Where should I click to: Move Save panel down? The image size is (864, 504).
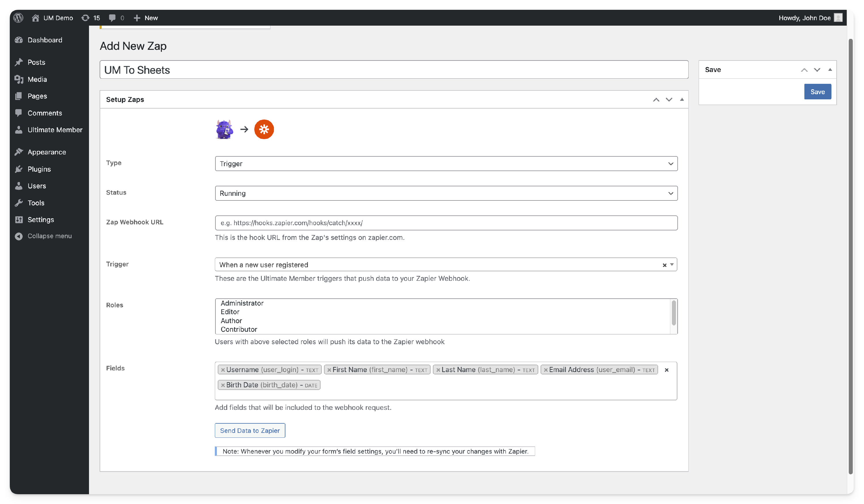(817, 70)
